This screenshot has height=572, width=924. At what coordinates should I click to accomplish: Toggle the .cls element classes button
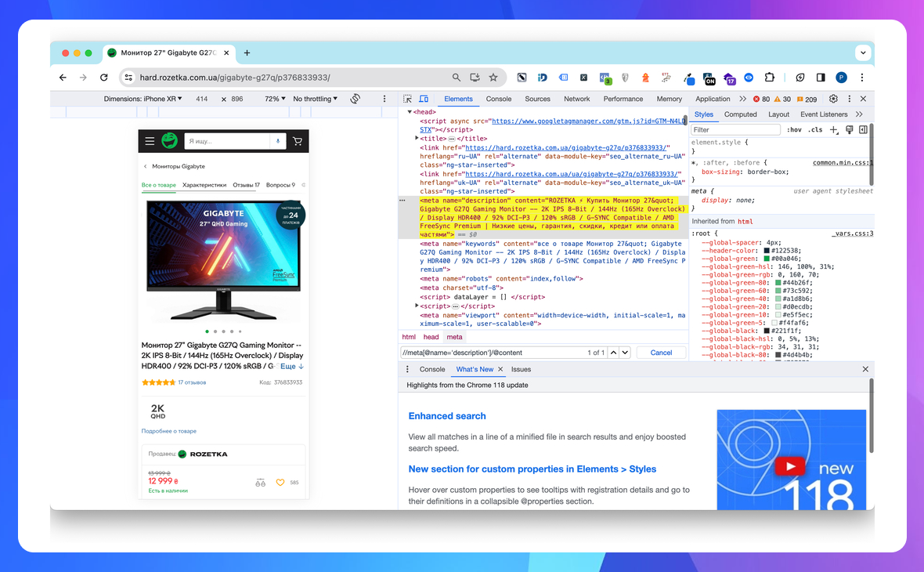tap(815, 130)
